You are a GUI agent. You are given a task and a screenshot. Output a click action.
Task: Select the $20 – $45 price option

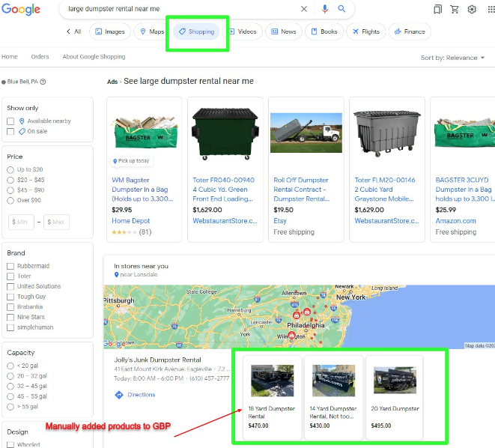click(x=10, y=180)
